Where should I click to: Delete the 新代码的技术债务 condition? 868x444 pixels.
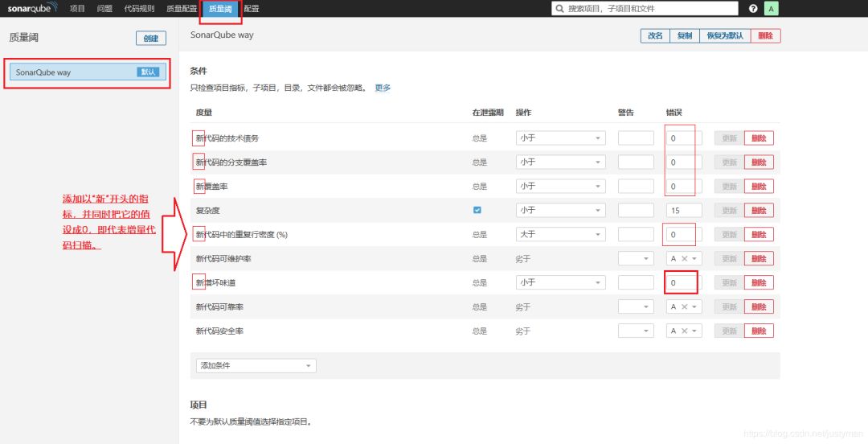point(759,138)
